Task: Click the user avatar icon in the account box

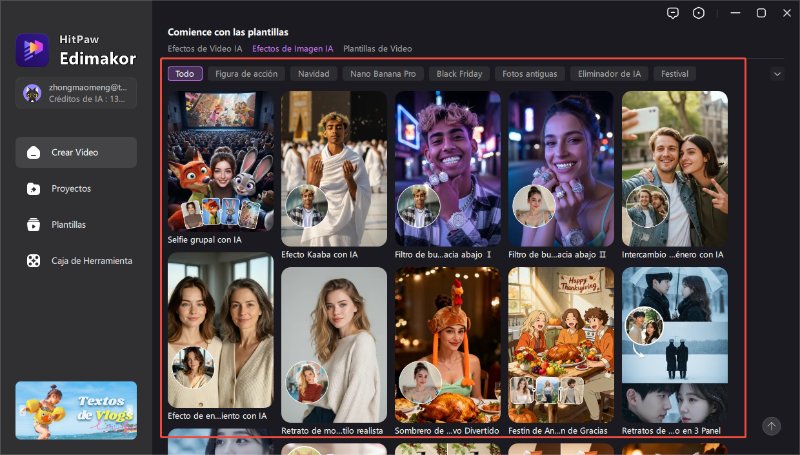Action: click(32, 93)
